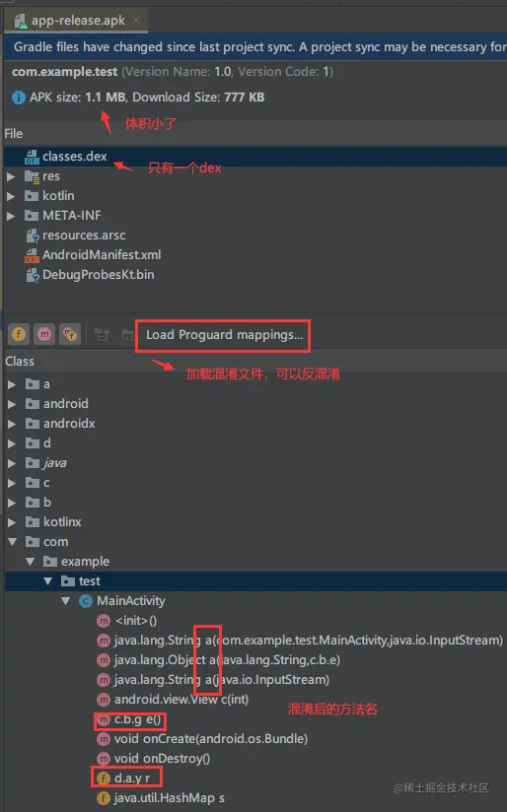The width and height of the screenshot is (507, 812).
Task: Select the void onDestroy() method icon
Action: (x=104, y=759)
